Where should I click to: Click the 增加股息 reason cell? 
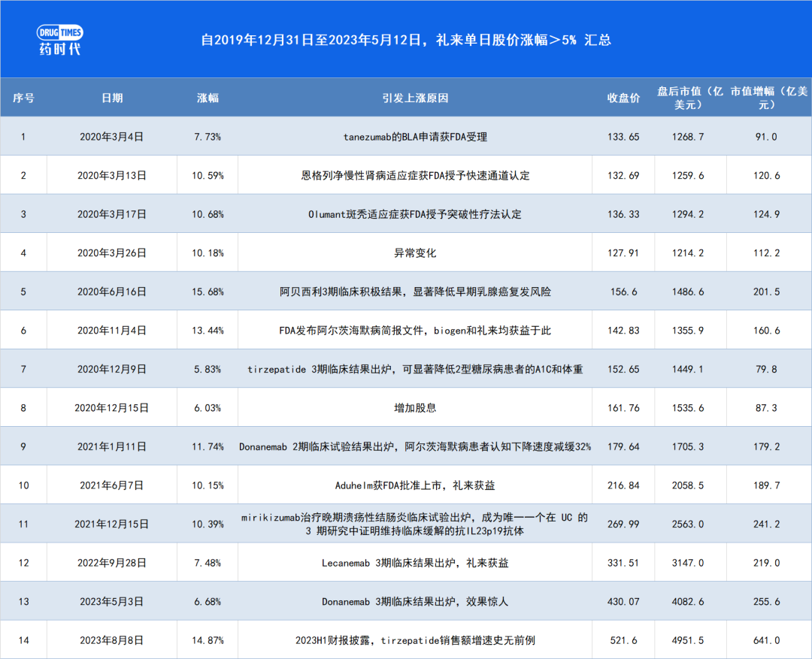click(415, 408)
